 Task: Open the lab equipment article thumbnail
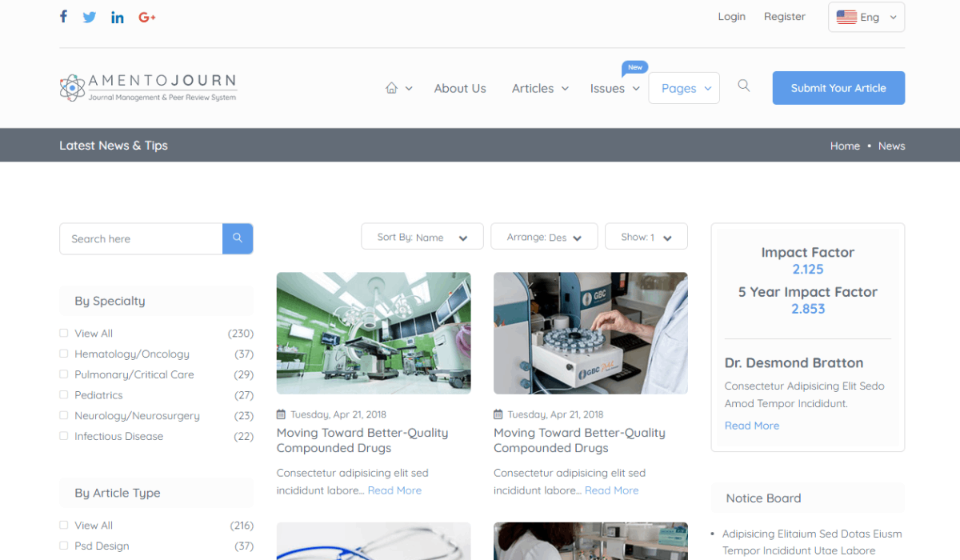(590, 333)
